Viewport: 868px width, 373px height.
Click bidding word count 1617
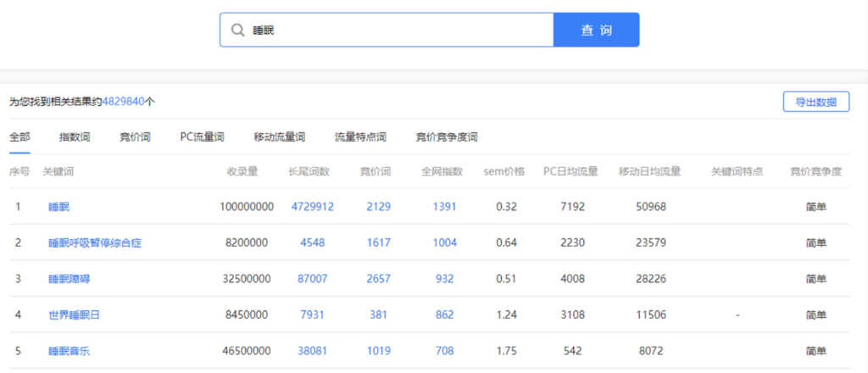378,243
